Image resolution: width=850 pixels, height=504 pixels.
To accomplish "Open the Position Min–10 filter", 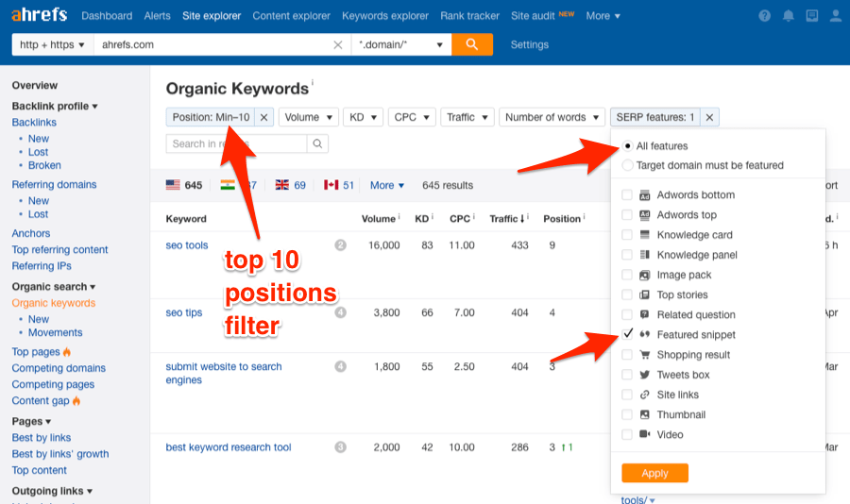I will (x=211, y=117).
